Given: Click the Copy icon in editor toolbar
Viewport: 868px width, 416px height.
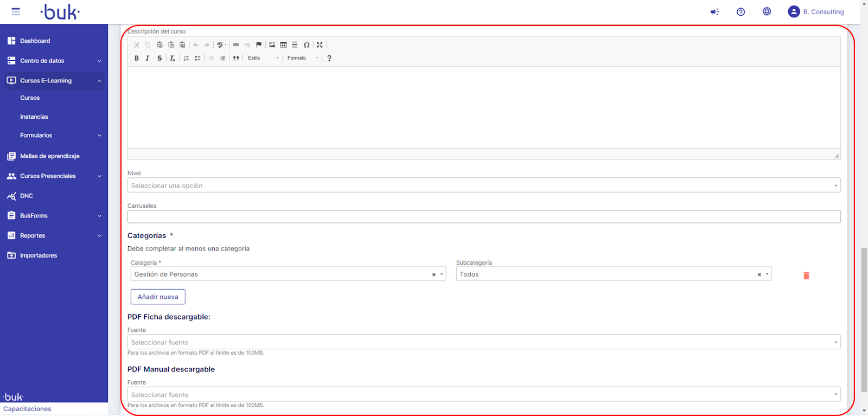Looking at the screenshot, I should click(148, 45).
